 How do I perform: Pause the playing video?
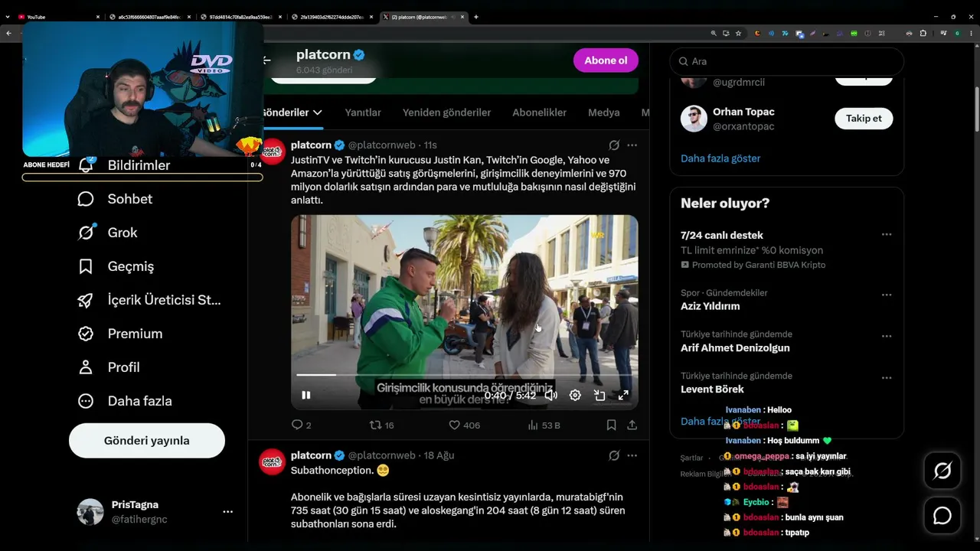(x=305, y=395)
